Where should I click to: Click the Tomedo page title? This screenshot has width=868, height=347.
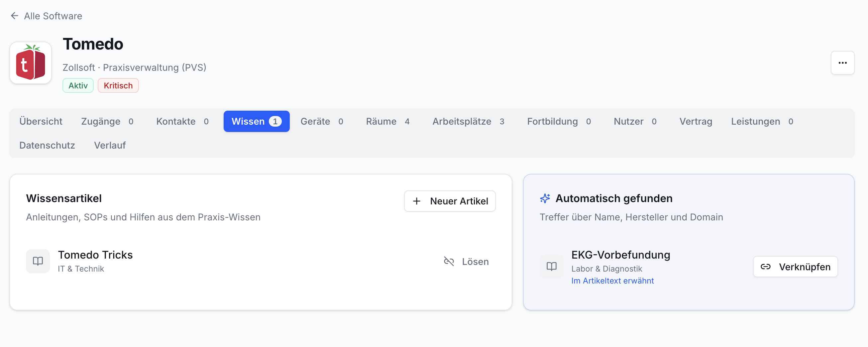tap(93, 44)
